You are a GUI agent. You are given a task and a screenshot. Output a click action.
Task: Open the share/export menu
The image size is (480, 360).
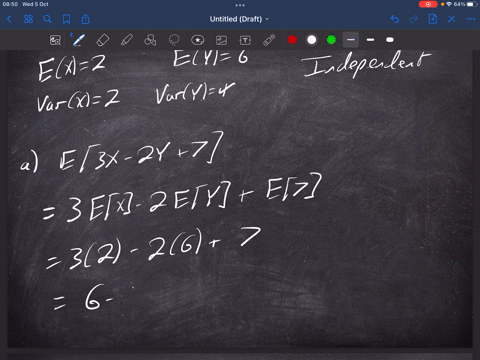tap(86, 19)
